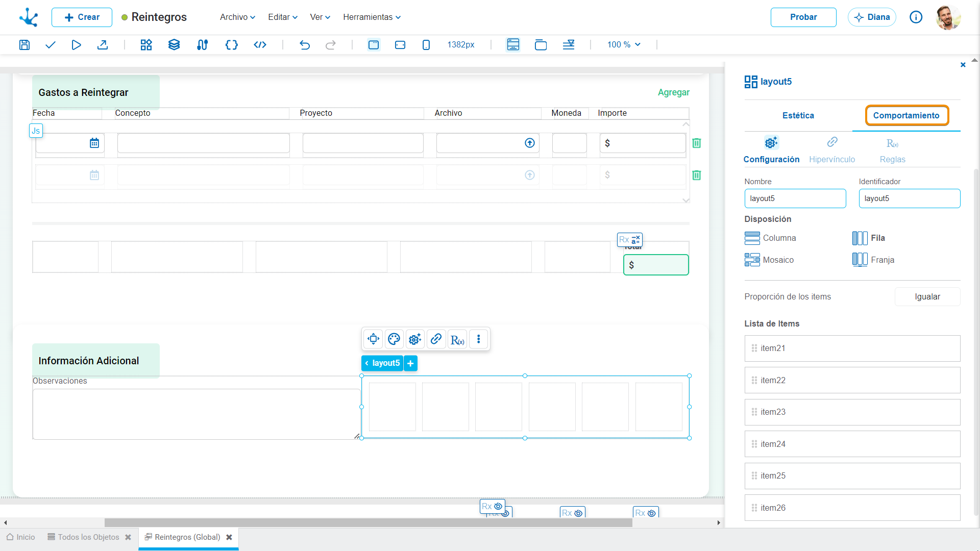Select the Mosaico disposition option

tap(769, 260)
